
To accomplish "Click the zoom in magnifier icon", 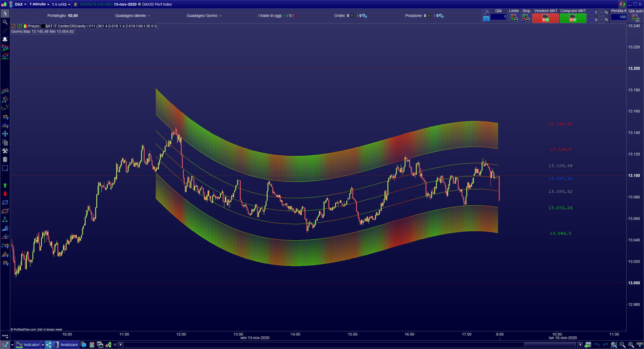I will [x=631, y=345].
